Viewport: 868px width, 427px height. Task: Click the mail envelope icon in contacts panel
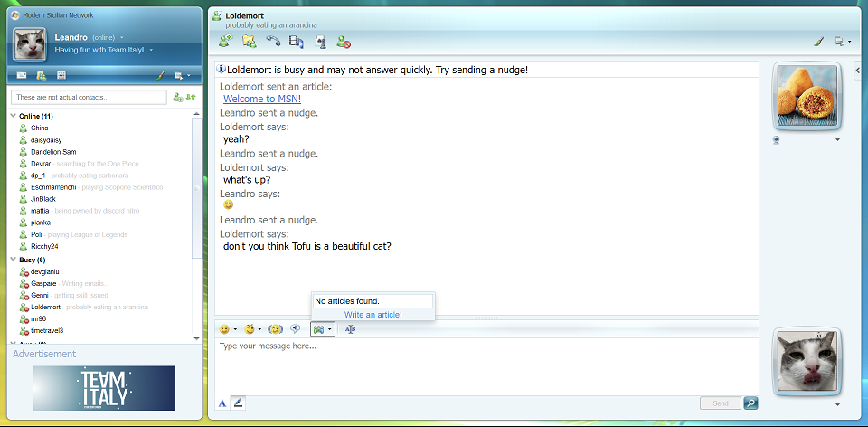pos(22,75)
